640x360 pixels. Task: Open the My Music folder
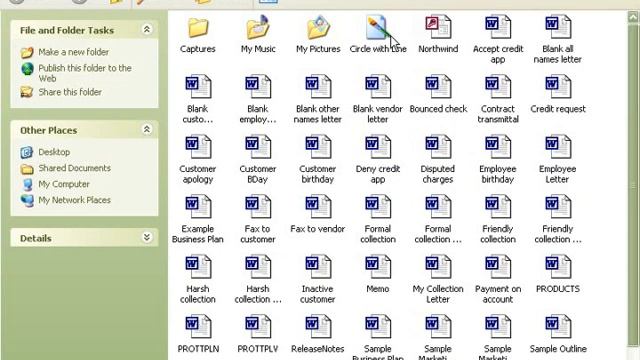[258, 28]
